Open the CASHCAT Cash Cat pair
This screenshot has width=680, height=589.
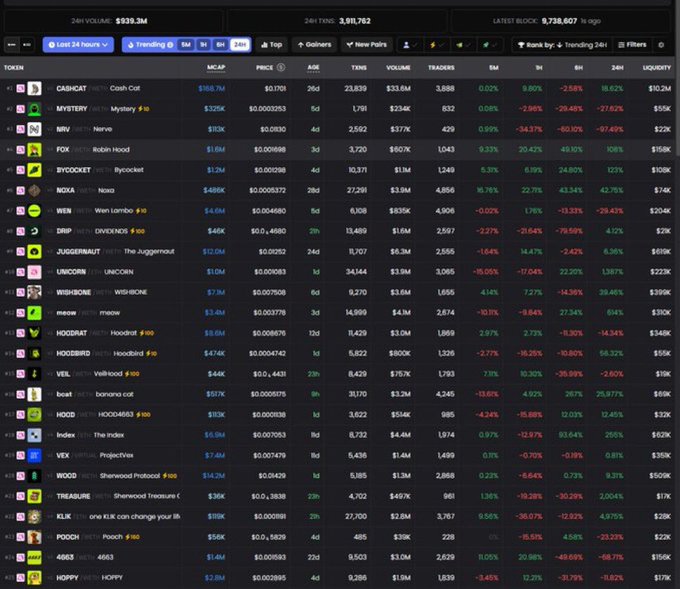pos(338,88)
